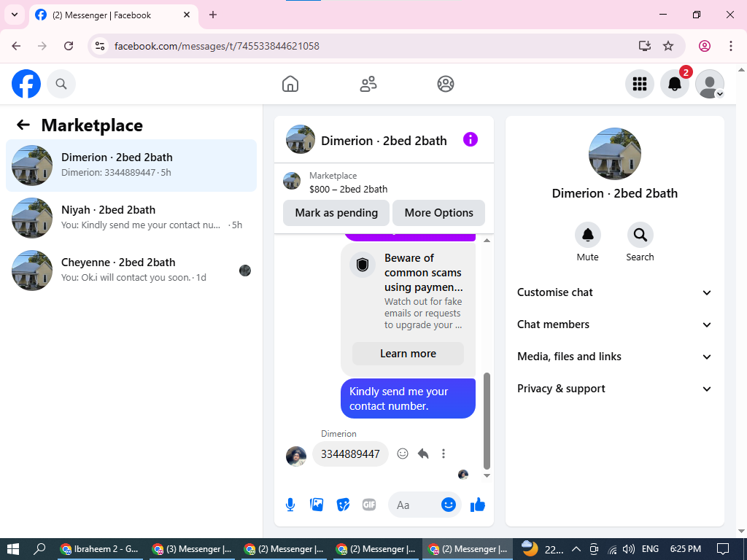Expand Chat members section
Viewport: 747px width, 560px height.
tap(614, 324)
